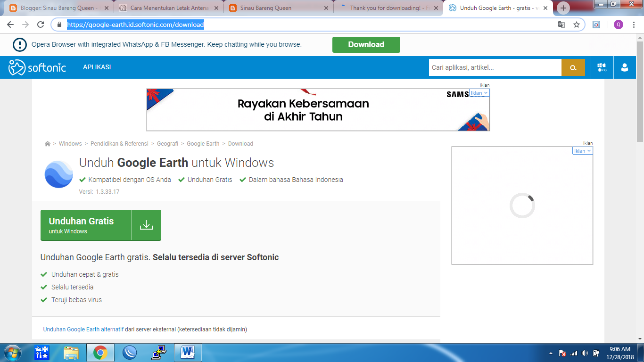Viewport: 644px width, 362px height.
Task: Click the Geografi breadcrumb link
Action: coord(167,144)
